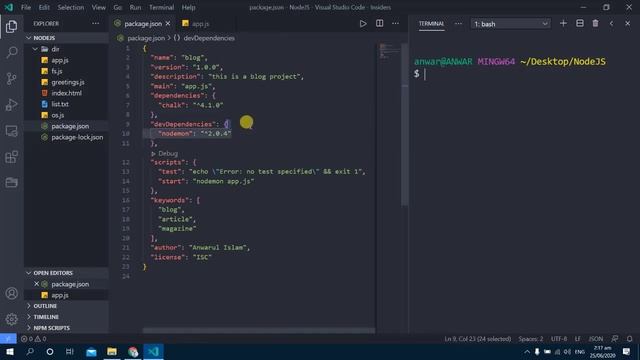Open the Selection menu
The width and height of the screenshot is (640, 360).
click(x=71, y=7)
